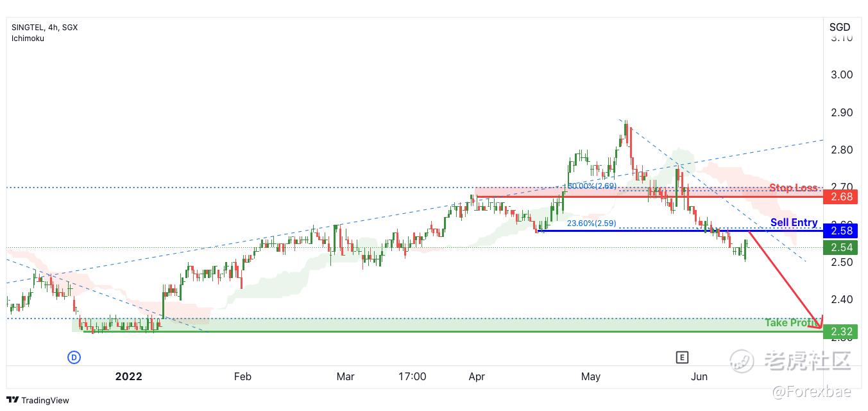Screen dimensions: 868x411
Task: Click the 2.40 price axis value
Action: point(842,299)
